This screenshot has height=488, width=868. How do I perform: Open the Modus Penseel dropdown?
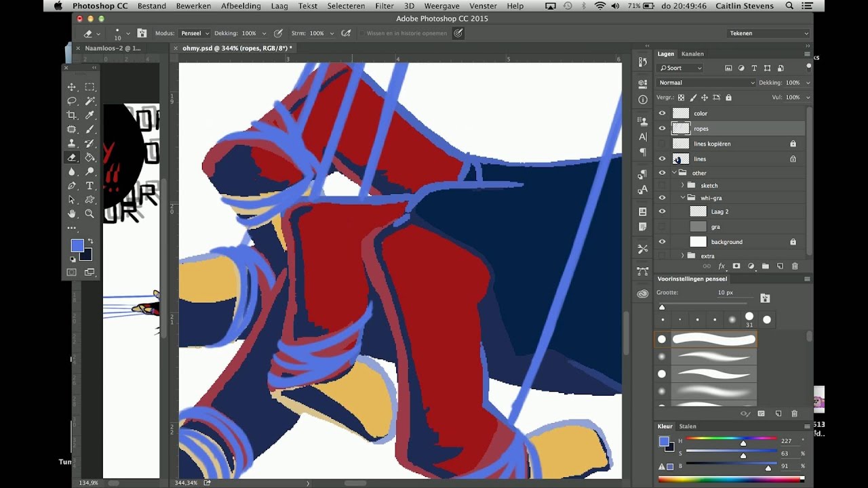(x=195, y=33)
